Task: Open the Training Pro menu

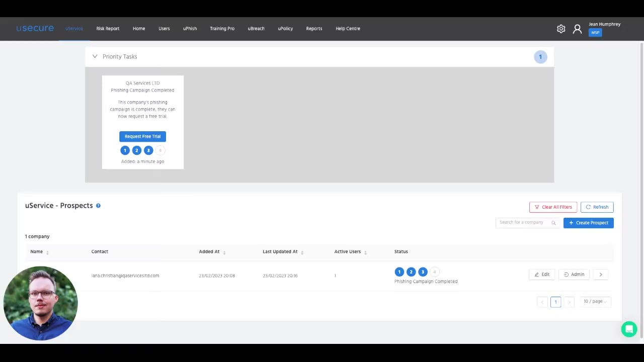Action: 222,29
